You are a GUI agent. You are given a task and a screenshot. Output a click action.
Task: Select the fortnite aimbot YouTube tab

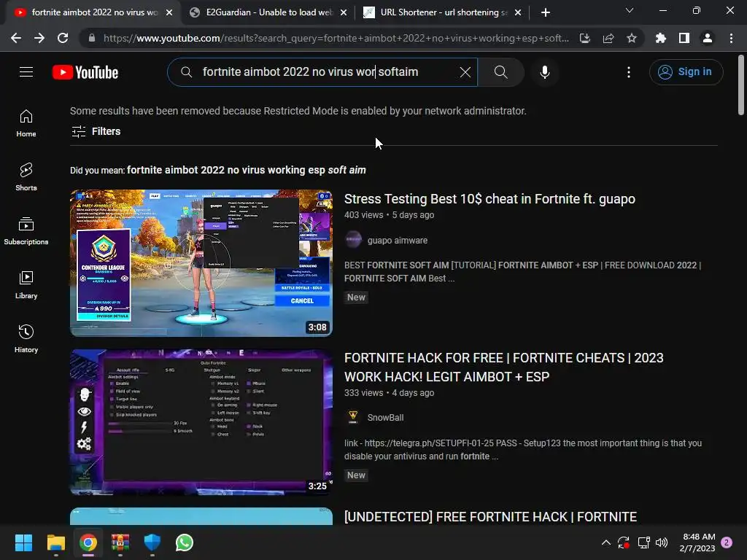coord(93,12)
